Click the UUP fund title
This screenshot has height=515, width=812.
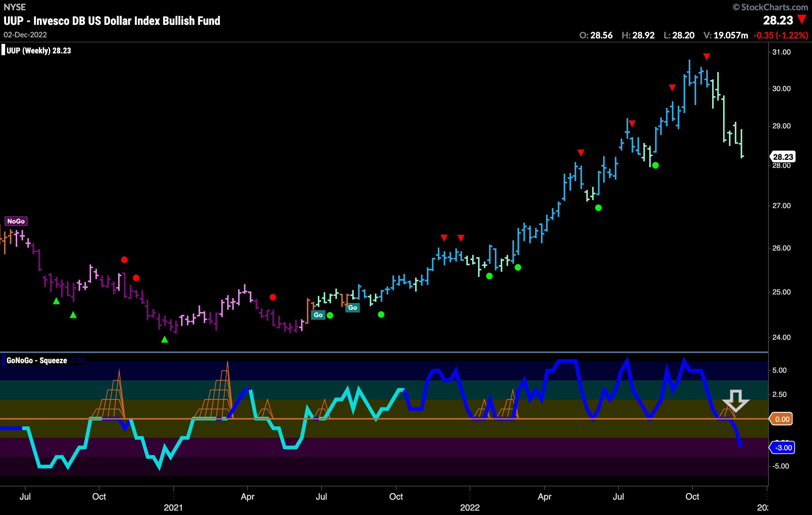coord(112,21)
